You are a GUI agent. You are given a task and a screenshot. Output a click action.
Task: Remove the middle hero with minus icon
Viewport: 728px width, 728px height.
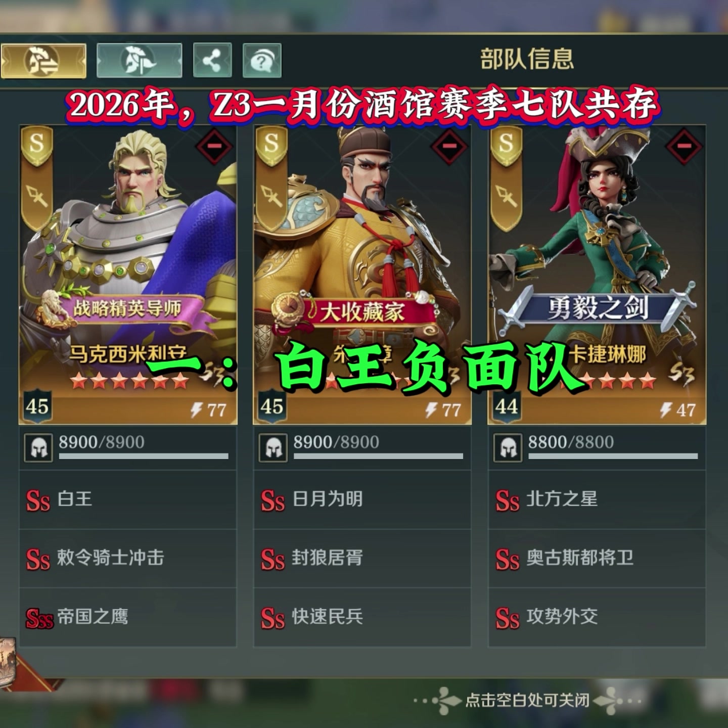(449, 146)
